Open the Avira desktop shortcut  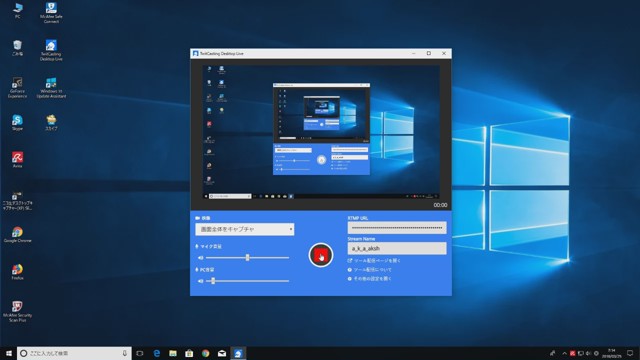(x=17, y=160)
